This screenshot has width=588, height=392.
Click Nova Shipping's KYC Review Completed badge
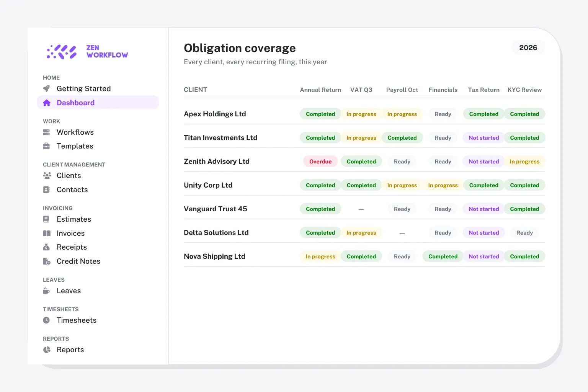(524, 256)
